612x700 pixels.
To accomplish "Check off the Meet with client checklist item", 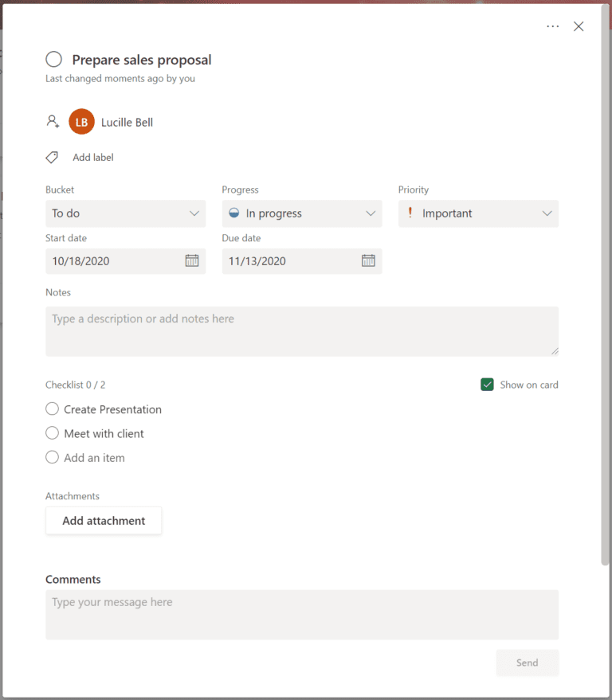I will (x=52, y=433).
